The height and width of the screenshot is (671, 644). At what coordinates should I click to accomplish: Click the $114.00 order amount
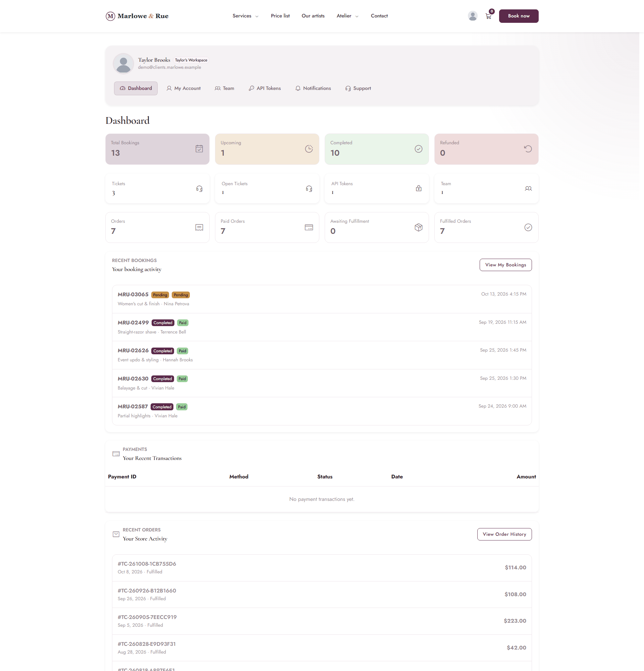click(x=515, y=568)
